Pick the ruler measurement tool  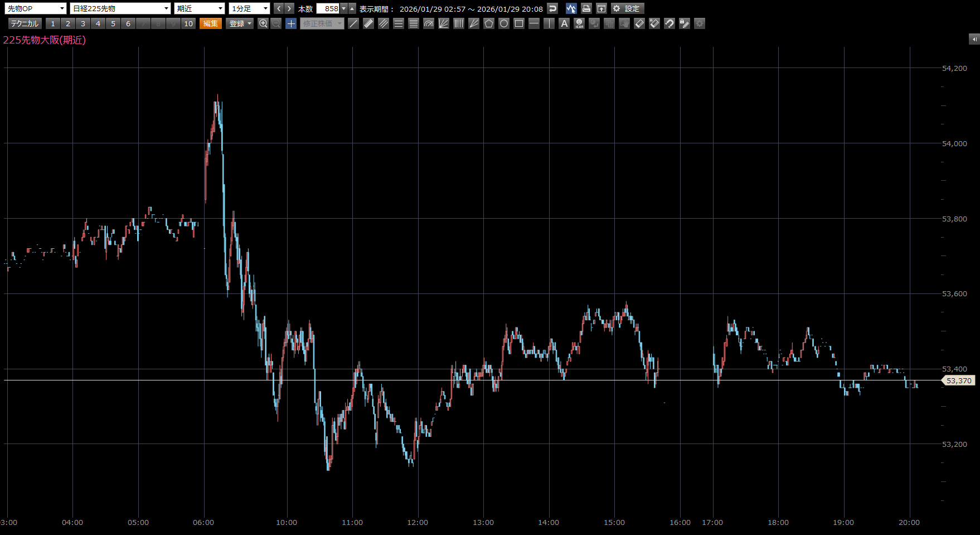tap(368, 23)
